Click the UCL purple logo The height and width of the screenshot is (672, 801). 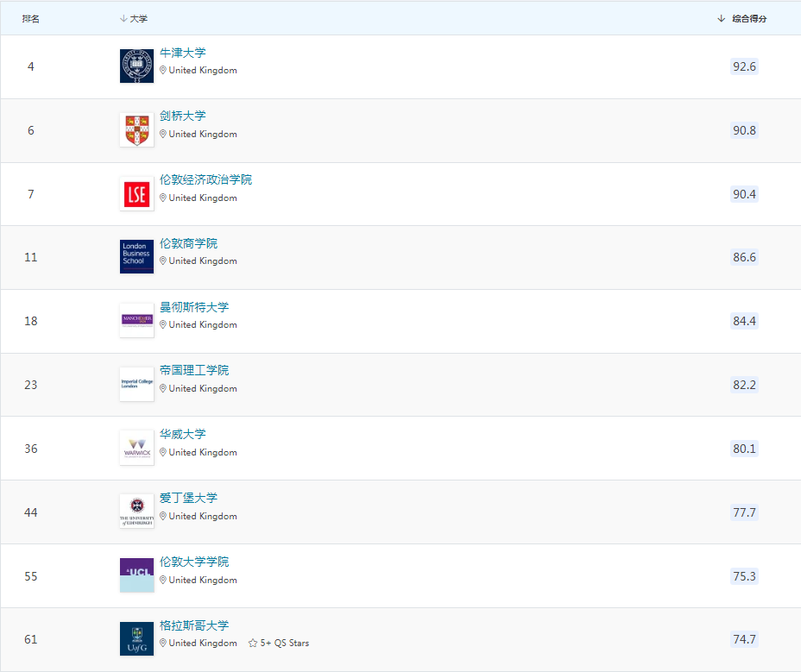[x=136, y=575]
